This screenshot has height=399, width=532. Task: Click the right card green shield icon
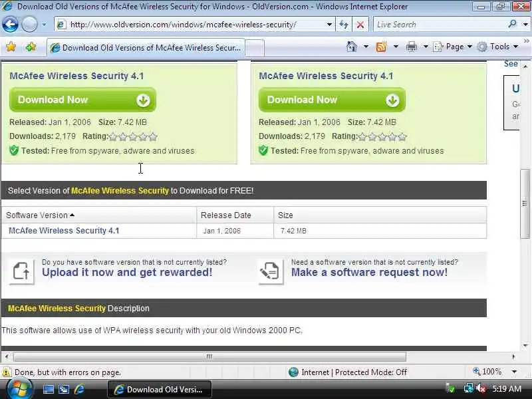[x=263, y=150]
